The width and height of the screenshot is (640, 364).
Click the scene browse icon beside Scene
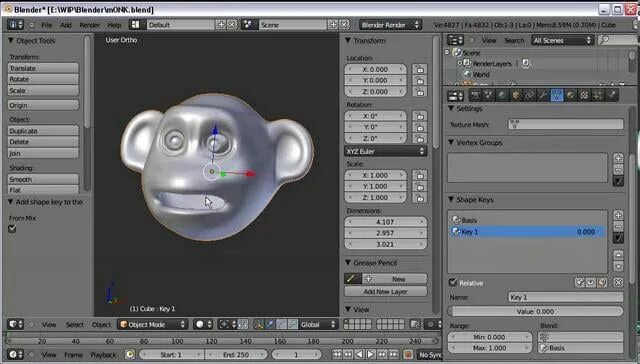(x=248, y=25)
